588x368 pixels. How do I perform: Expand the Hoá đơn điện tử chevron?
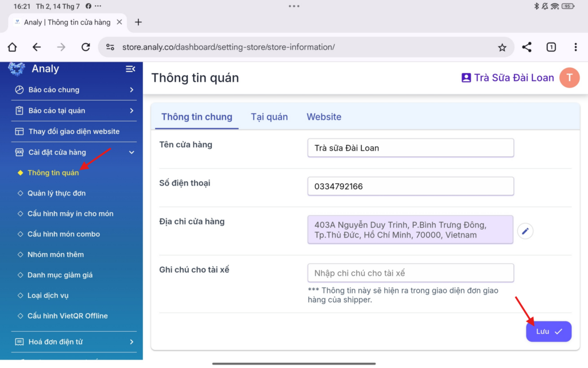point(131,342)
